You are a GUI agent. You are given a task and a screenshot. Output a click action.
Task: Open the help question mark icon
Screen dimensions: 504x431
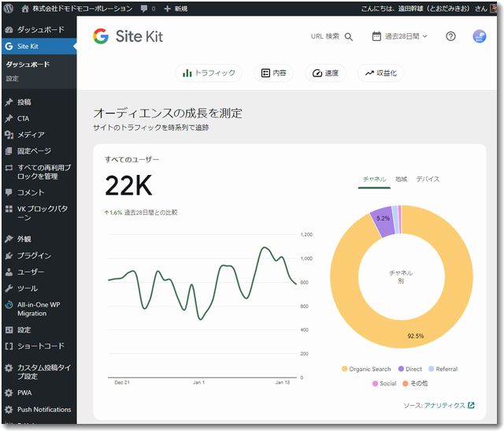450,36
